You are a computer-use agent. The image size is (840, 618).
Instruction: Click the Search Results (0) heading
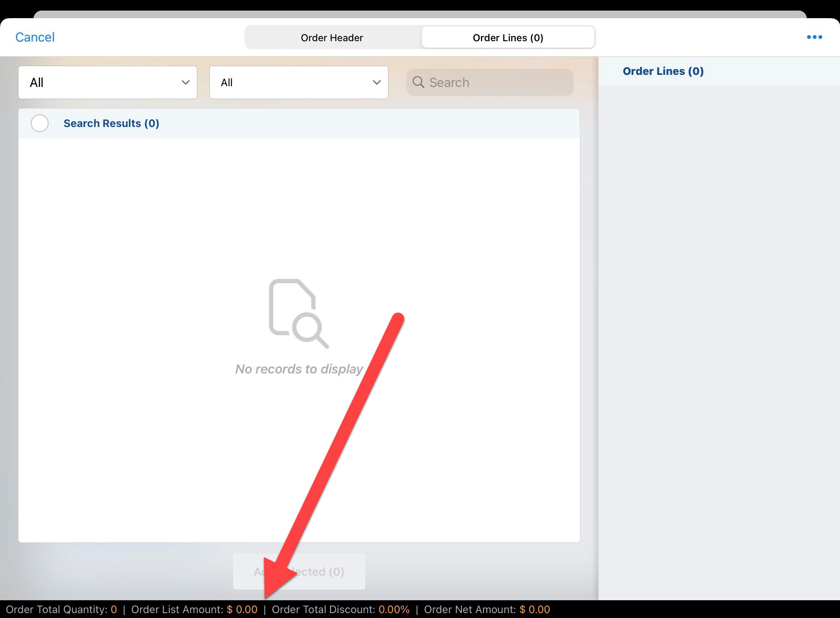111,123
